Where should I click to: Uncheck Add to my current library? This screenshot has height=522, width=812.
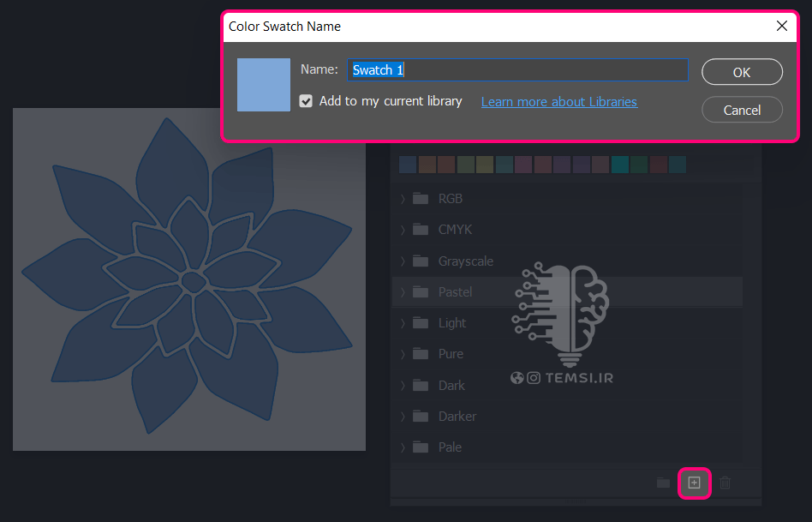(x=306, y=101)
